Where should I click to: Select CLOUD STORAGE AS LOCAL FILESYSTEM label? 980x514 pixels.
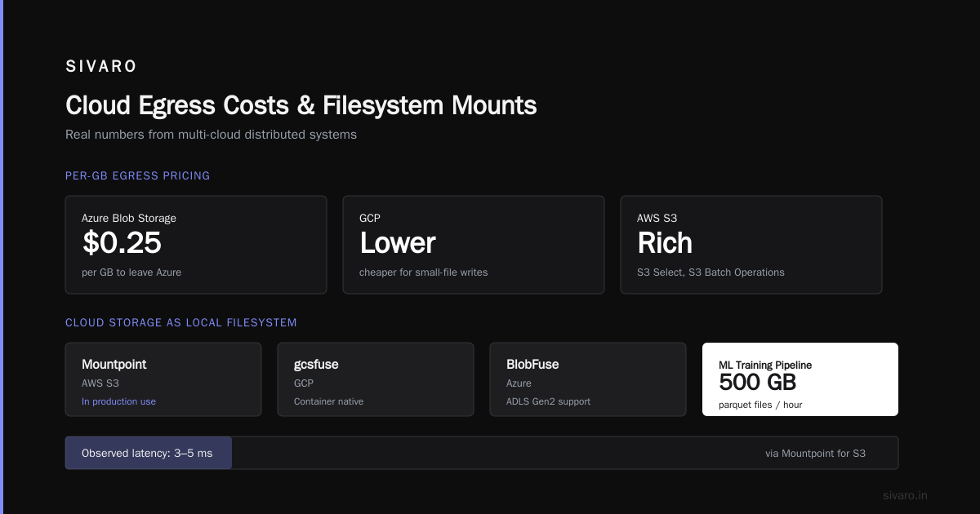click(x=181, y=323)
